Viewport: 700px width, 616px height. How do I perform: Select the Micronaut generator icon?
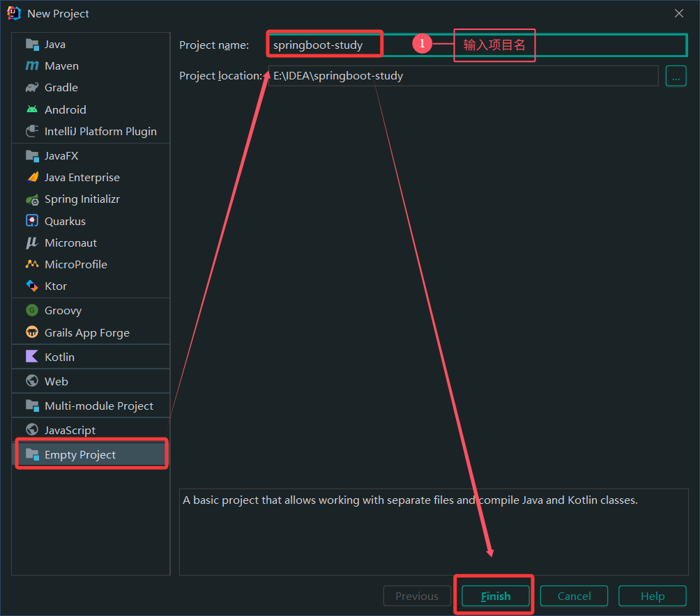(32, 242)
